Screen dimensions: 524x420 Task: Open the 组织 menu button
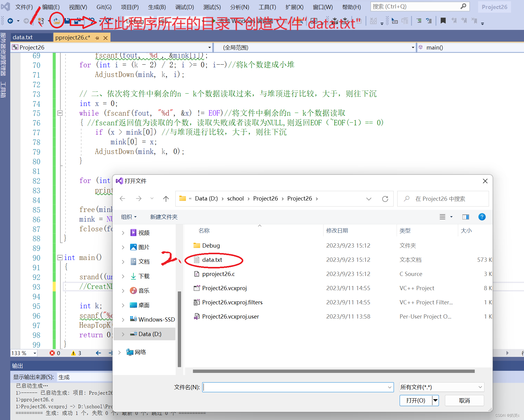click(x=129, y=217)
